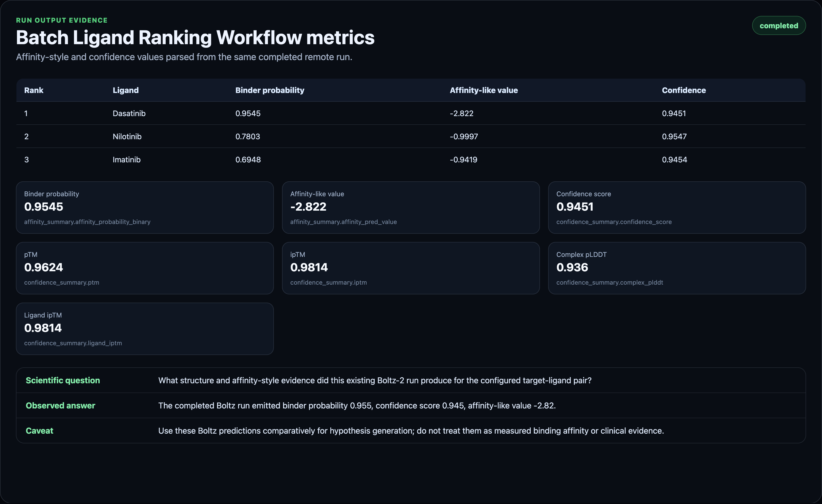Click Imatinib's confidence 0.9454
822x504 pixels.
pos(674,160)
